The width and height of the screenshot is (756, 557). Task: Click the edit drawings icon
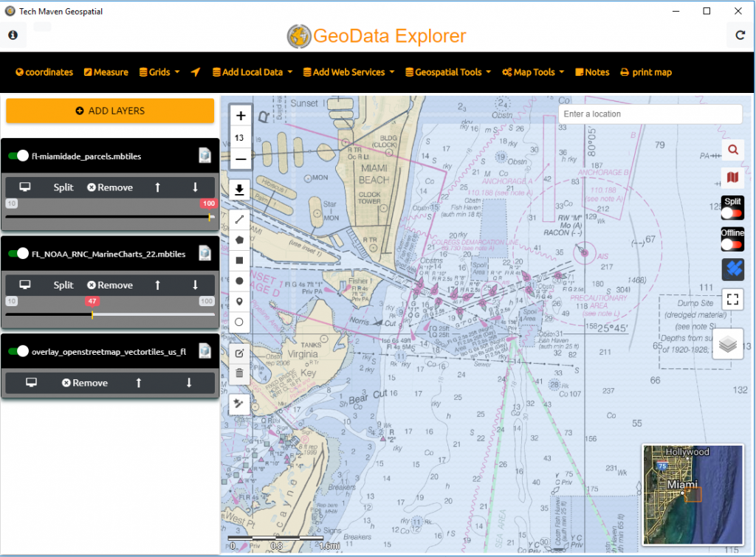coord(241,353)
